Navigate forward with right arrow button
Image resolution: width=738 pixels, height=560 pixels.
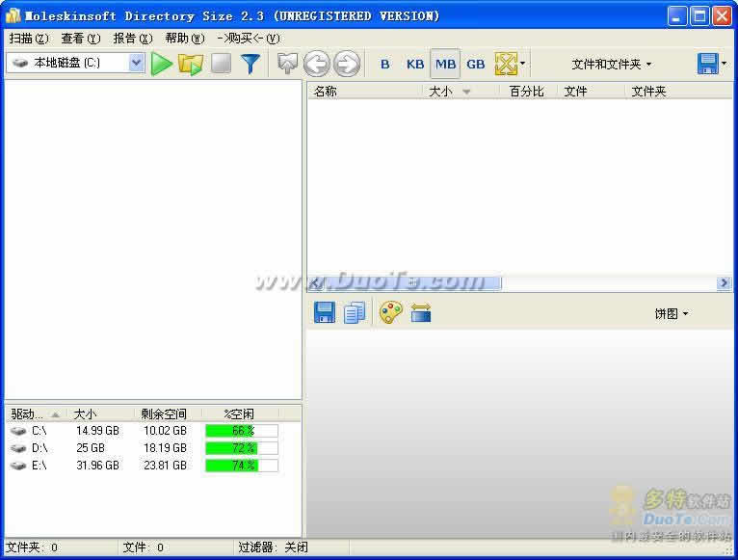(347, 64)
